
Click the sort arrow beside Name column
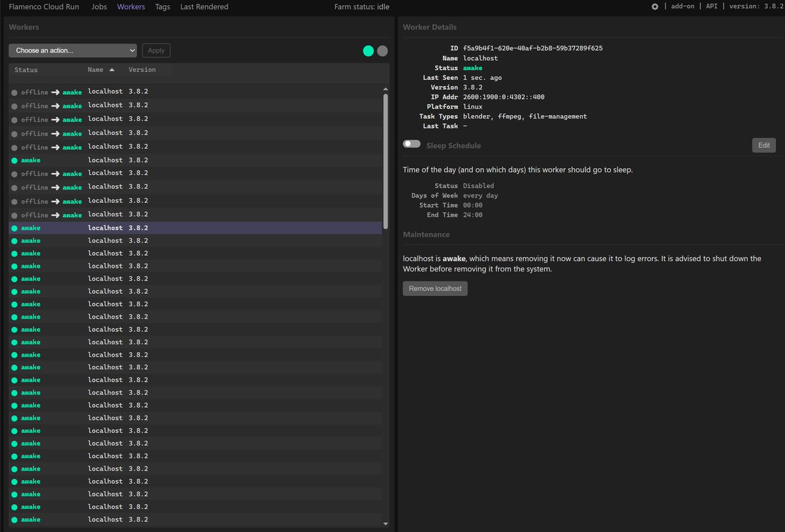[111, 69]
